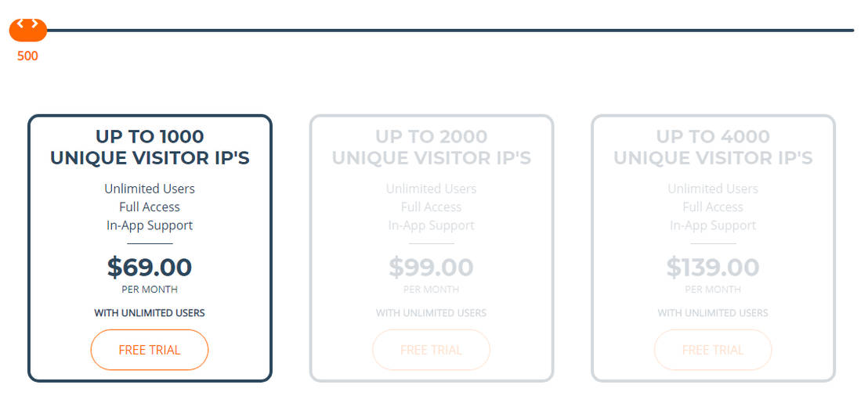This screenshot has height=403, width=868.
Task: Click the right arrow on the orange slider handle
Action: pyautogui.click(x=35, y=23)
